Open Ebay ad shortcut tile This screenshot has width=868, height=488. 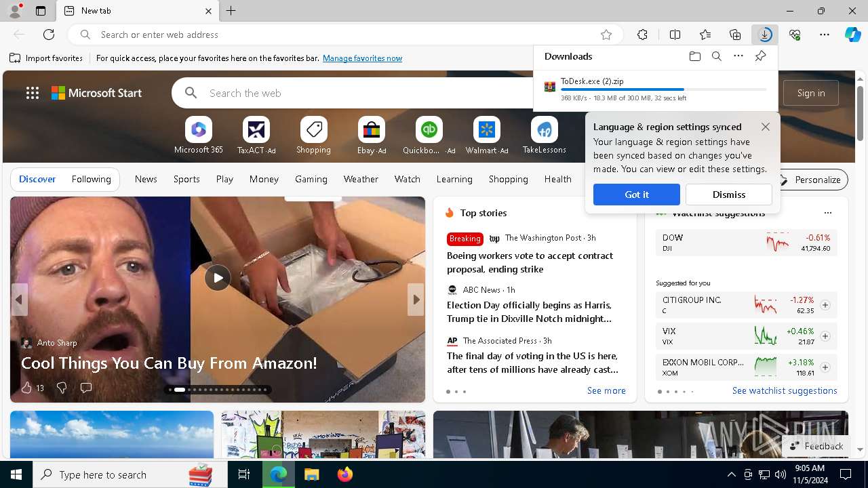click(371, 136)
